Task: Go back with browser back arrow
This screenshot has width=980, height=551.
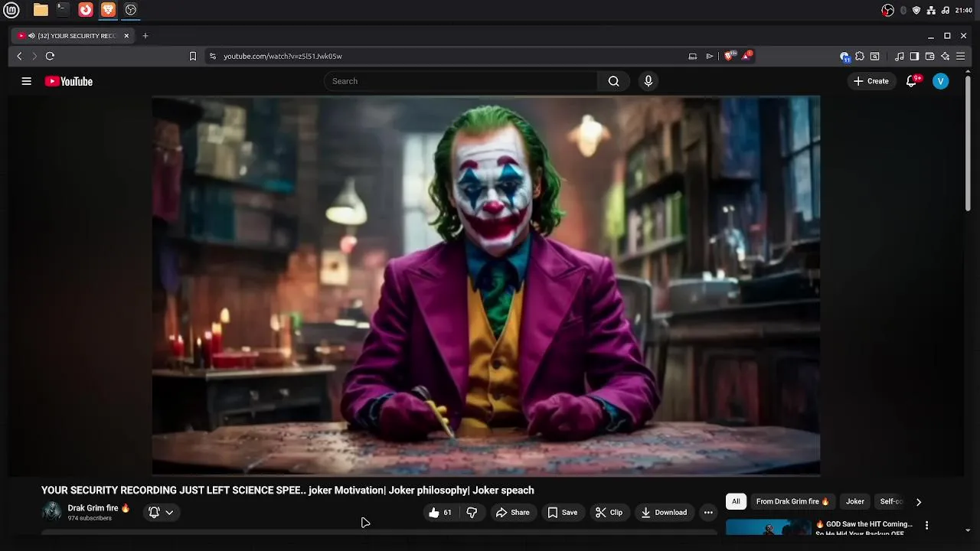Action: pos(20,56)
